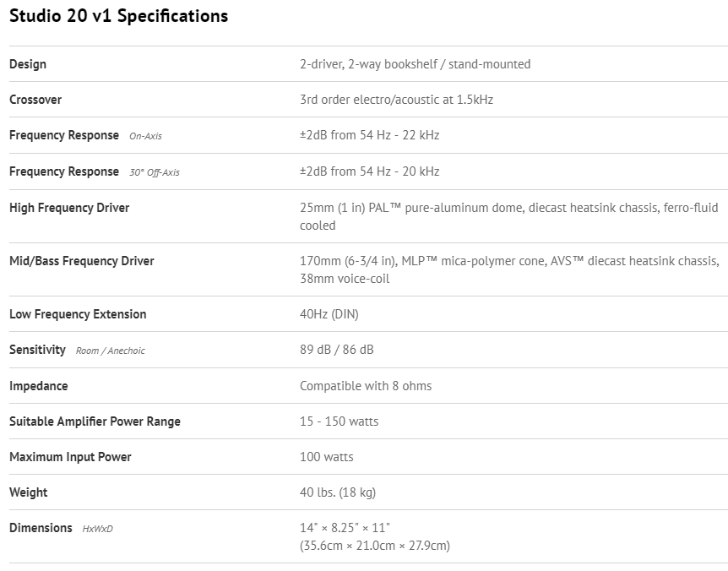Click the Compatible with 8 ohms value

click(366, 386)
